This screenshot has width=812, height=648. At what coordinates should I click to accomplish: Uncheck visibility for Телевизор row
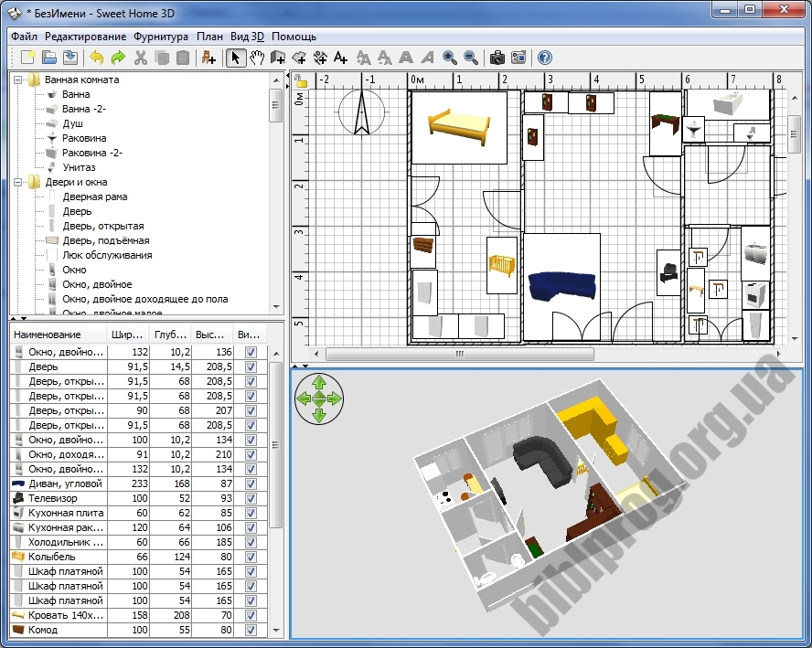click(x=251, y=498)
